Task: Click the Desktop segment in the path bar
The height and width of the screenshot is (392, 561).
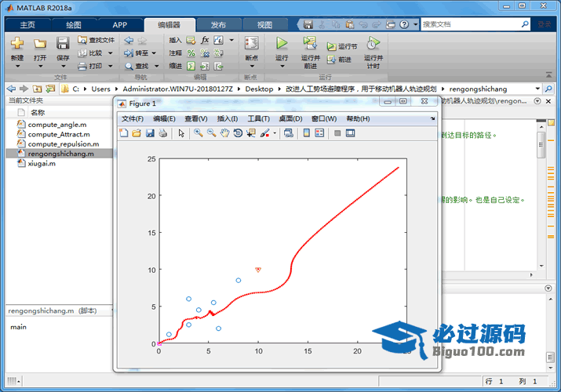Action: pos(259,89)
